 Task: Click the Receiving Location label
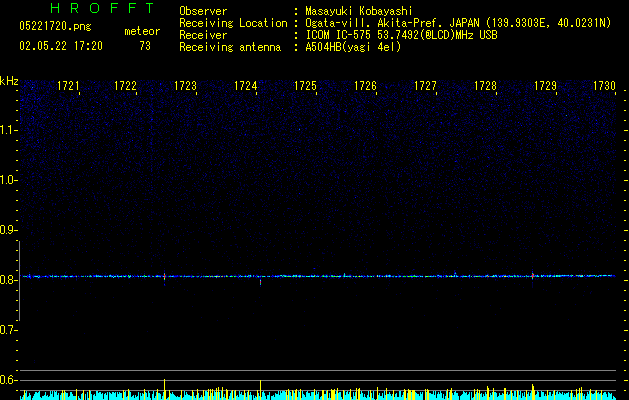233,23
